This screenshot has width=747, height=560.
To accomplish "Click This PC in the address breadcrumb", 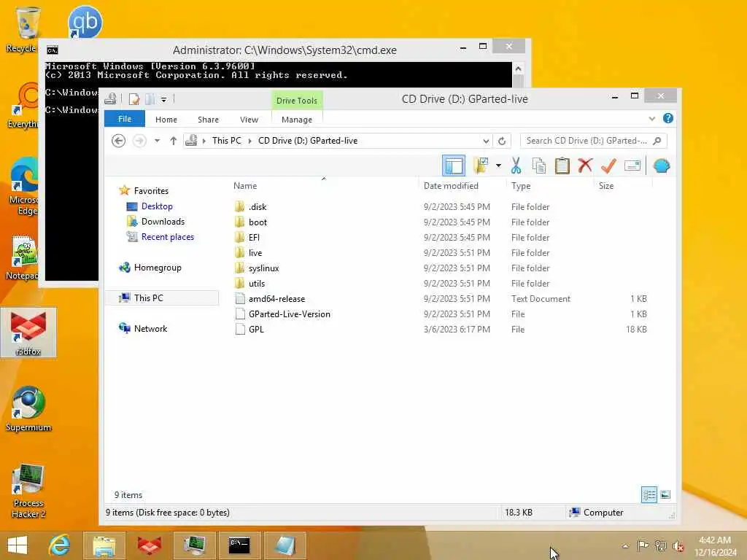I will coord(227,141).
